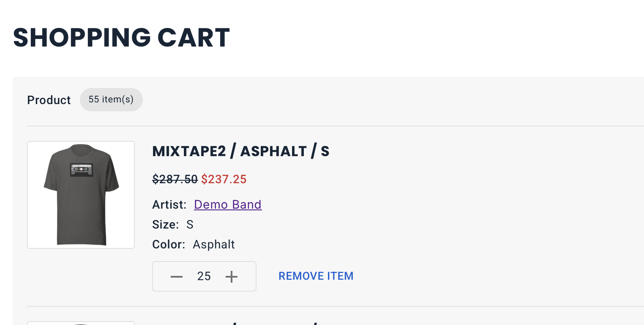The height and width of the screenshot is (325, 644).
Task: Click the Size: field label
Action: 166,225
